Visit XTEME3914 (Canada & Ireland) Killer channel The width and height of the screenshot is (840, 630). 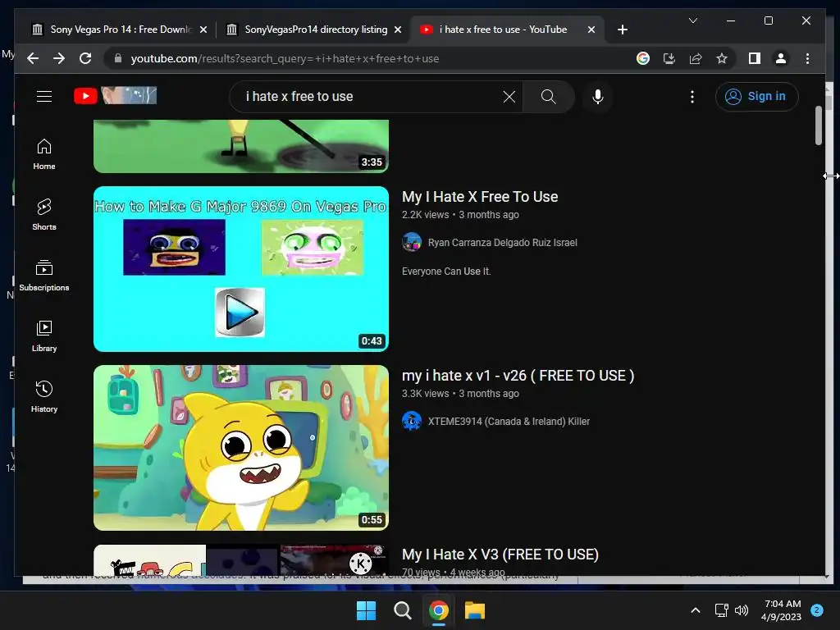tap(509, 422)
